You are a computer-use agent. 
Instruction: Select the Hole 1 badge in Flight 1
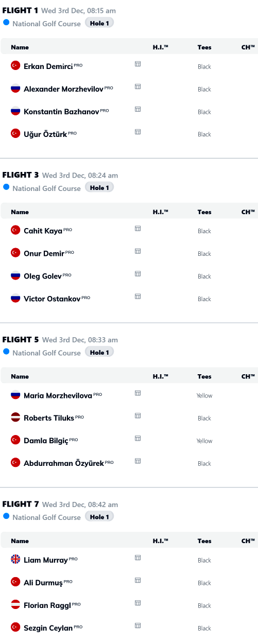(x=99, y=23)
